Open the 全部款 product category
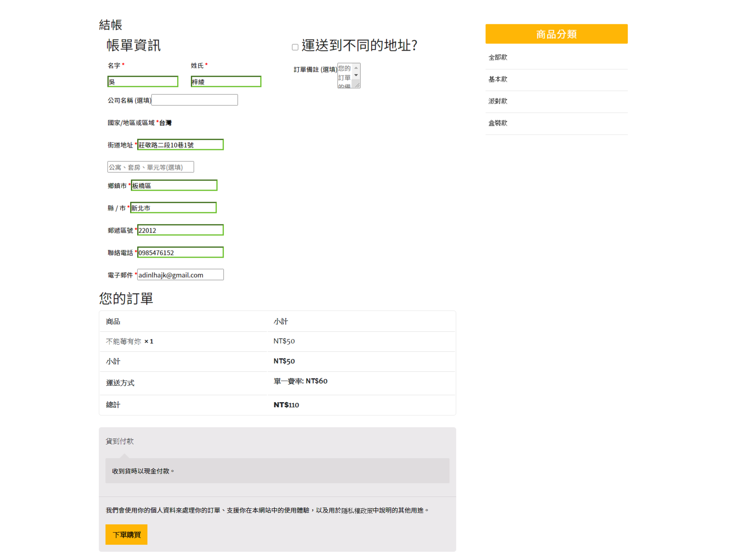 coord(498,58)
